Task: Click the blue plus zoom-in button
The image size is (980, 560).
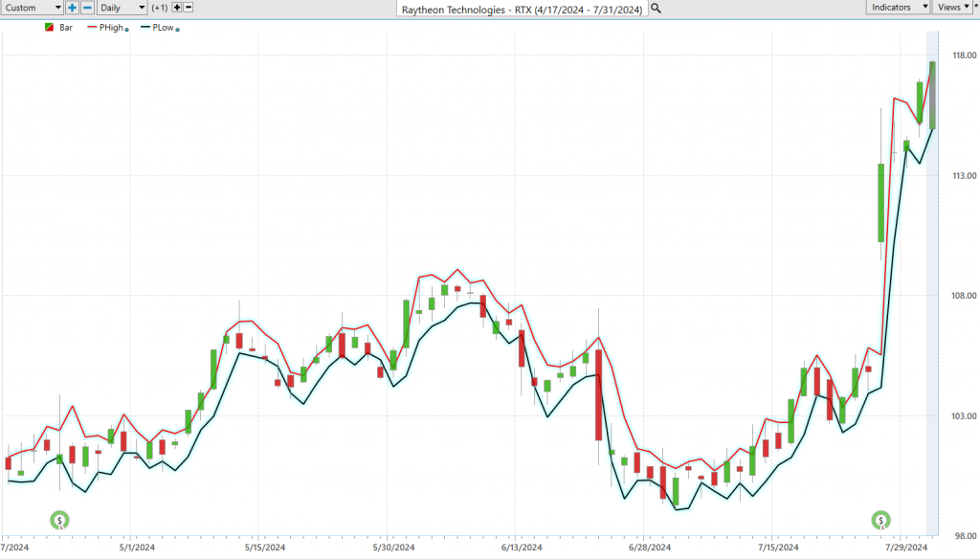Action: tap(72, 8)
